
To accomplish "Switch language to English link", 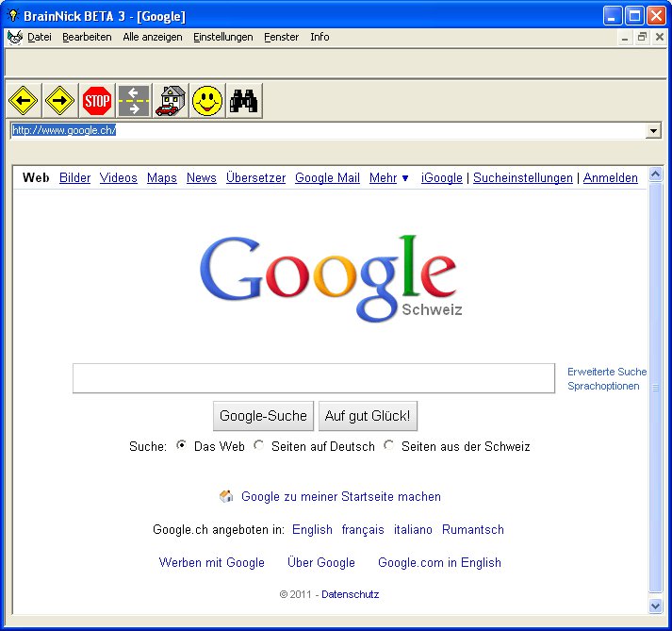I will (312, 529).
